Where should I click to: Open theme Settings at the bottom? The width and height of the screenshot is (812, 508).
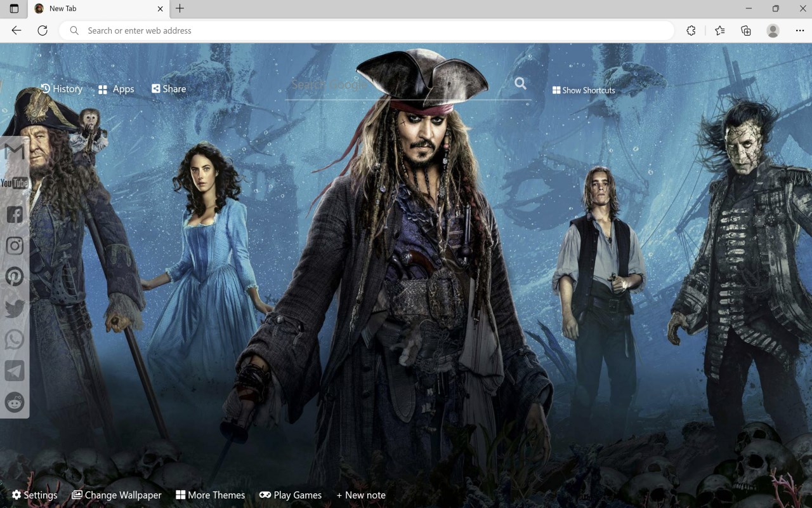(34, 495)
